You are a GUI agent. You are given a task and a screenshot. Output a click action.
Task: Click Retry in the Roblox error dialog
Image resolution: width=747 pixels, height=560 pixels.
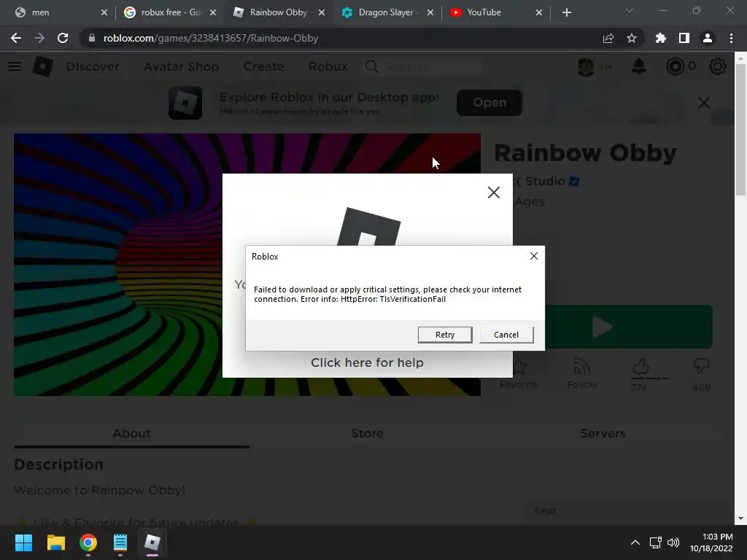pyautogui.click(x=445, y=335)
